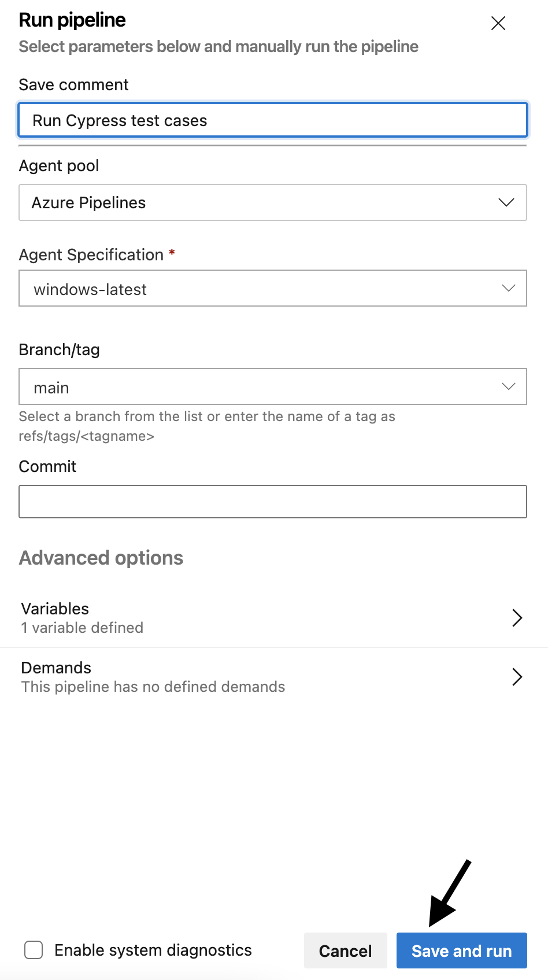
Task: Click the "1 variable defined" subtitle
Action: pyautogui.click(x=82, y=628)
